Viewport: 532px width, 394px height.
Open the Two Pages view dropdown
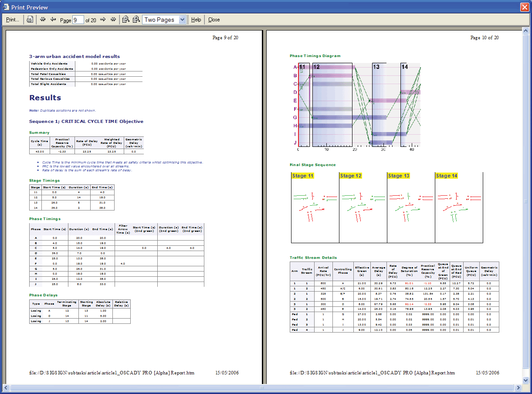tap(182, 20)
